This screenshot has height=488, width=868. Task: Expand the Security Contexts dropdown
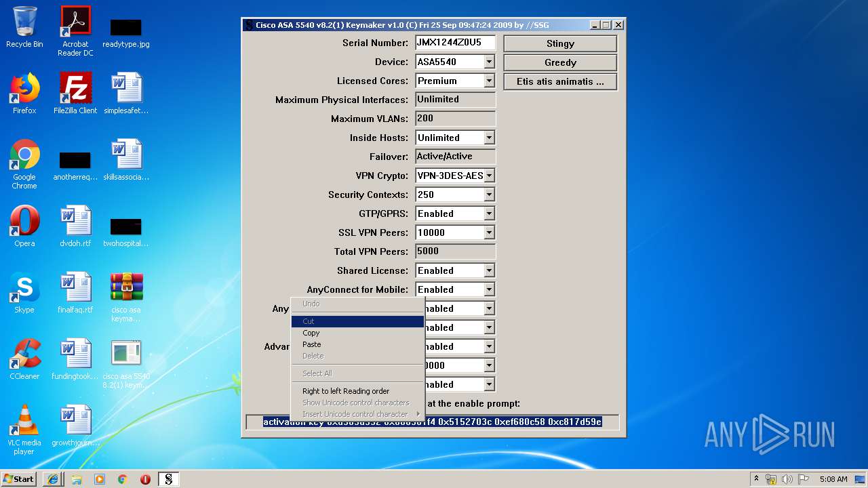pos(490,195)
